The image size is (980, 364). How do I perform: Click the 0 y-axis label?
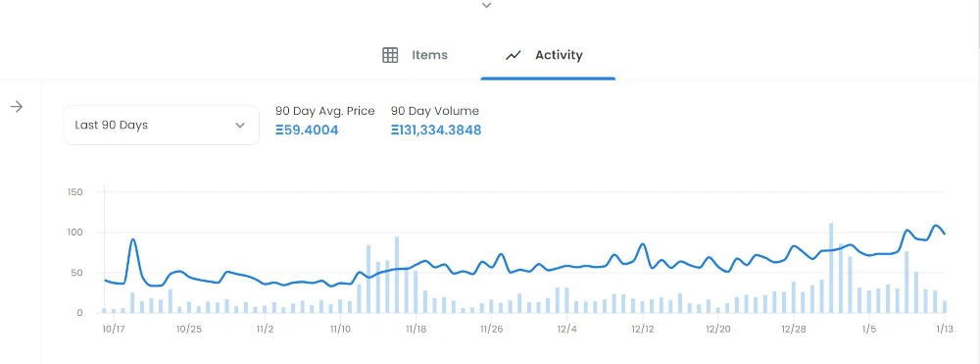pos(80,313)
